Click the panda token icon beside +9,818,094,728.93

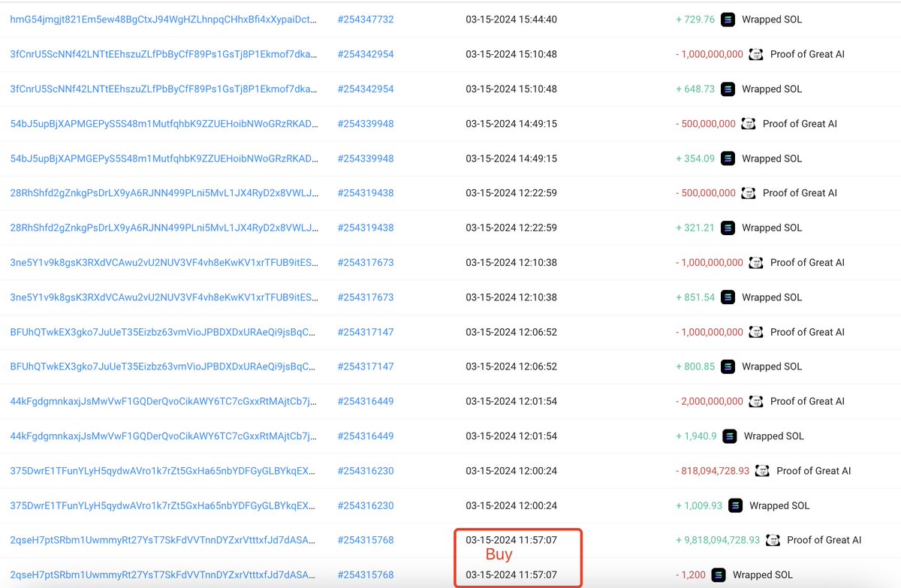tap(773, 540)
